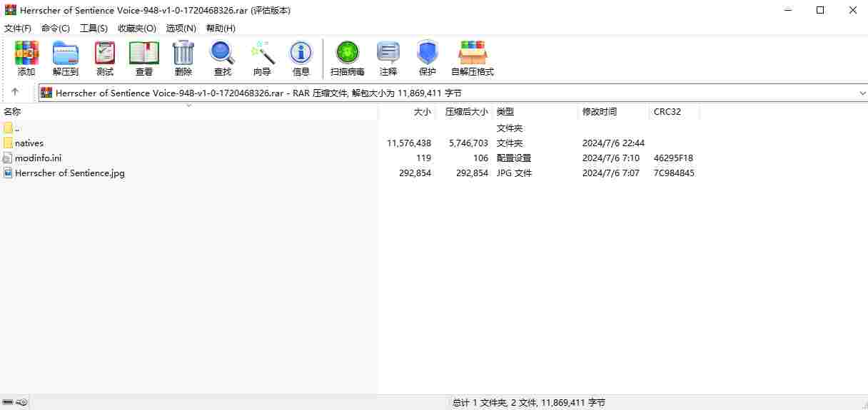Click the 解压到 (Extract to) icon

(x=66, y=53)
